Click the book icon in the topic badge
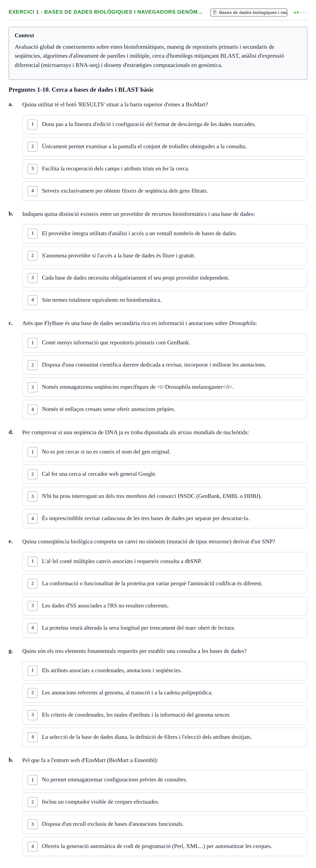Image resolution: width=316 pixels, height=868 pixels. pyautogui.click(x=215, y=13)
